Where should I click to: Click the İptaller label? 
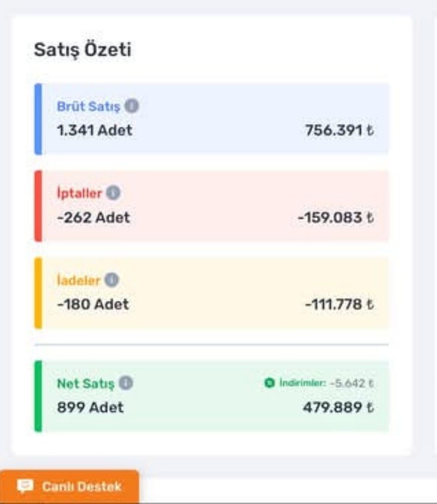click(x=79, y=193)
